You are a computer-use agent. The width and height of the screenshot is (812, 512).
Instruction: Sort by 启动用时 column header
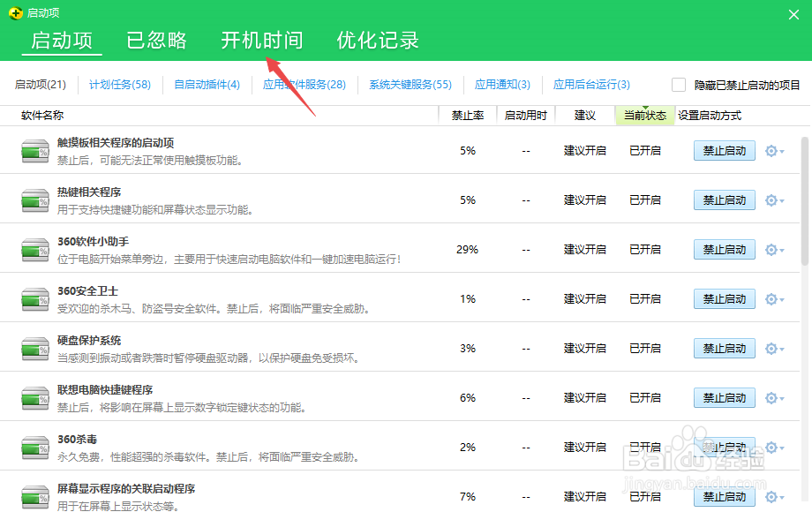(x=526, y=116)
